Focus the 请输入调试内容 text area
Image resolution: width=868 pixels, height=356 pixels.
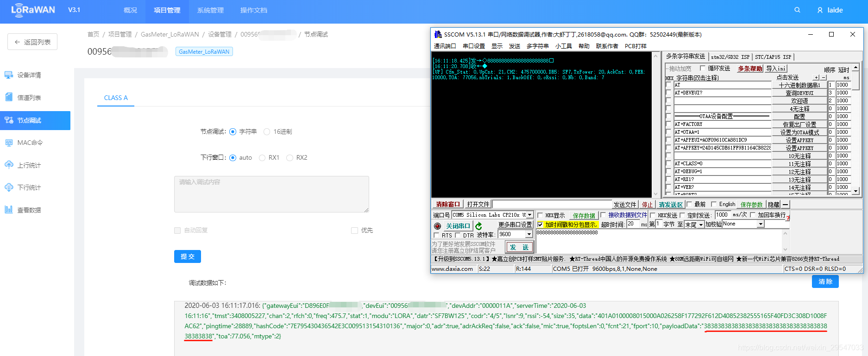pyautogui.click(x=271, y=194)
